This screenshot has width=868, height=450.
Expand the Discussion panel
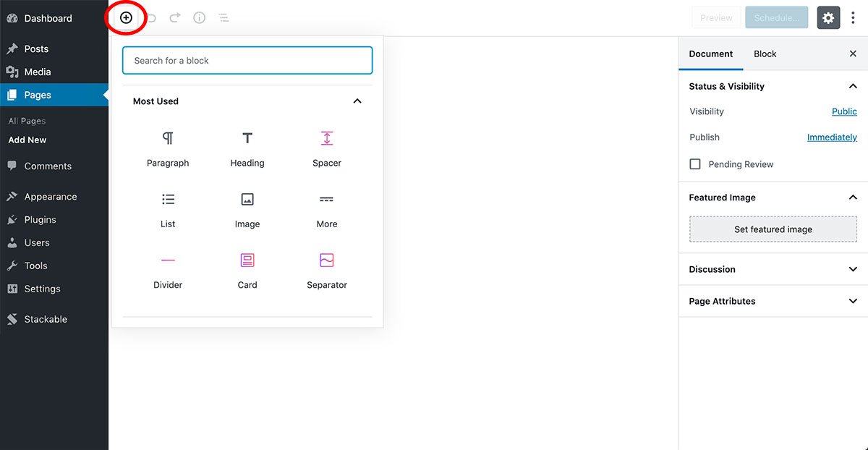[x=773, y=269]
